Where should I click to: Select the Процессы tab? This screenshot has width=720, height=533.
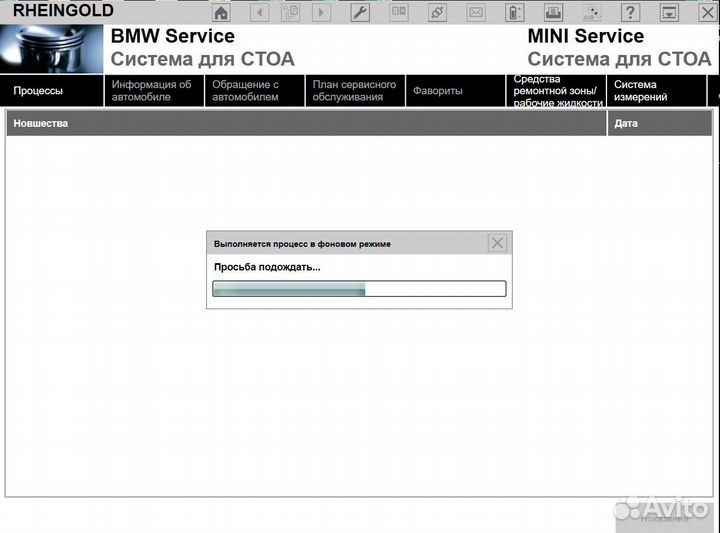(x=52, y=90)
